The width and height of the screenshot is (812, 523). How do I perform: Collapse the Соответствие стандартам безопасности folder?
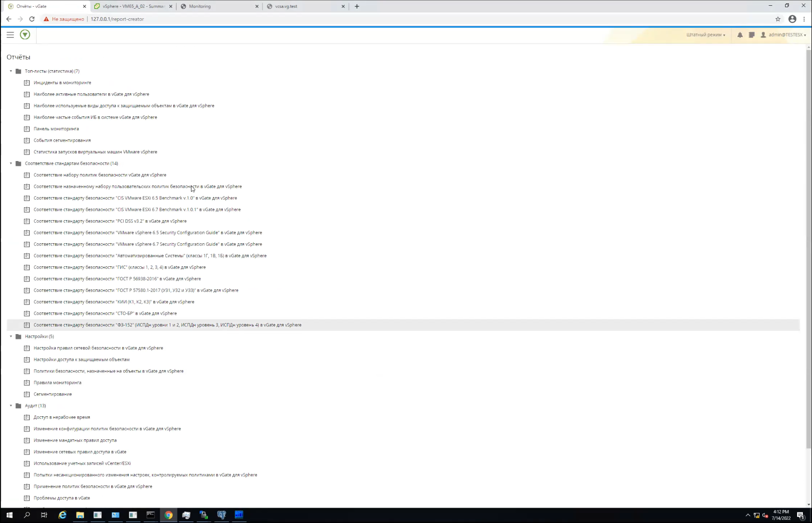coord(11,163)
